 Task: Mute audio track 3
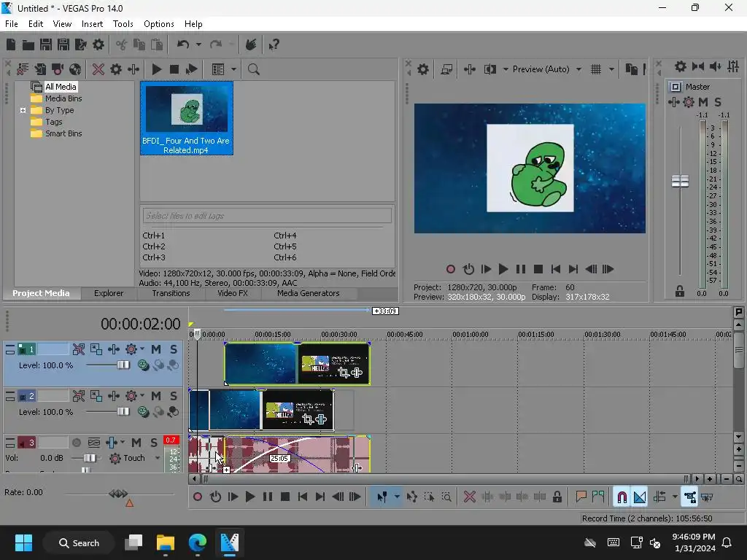click(136, 443)
